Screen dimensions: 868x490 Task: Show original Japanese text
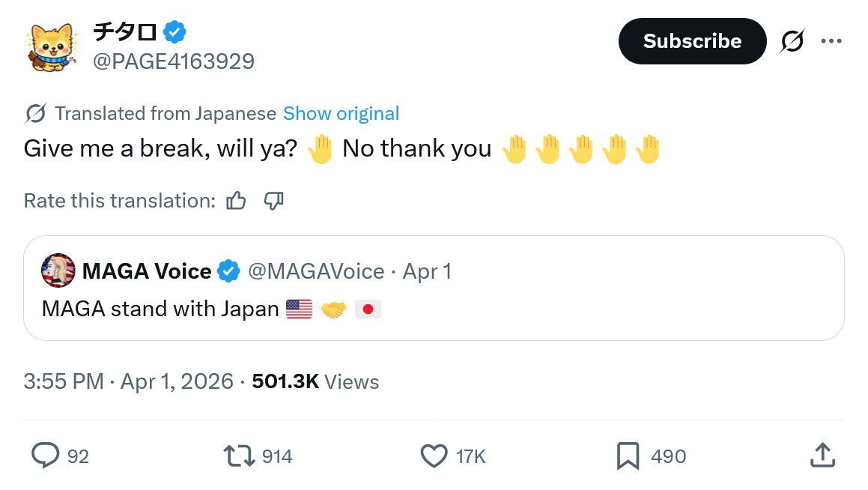341,113
